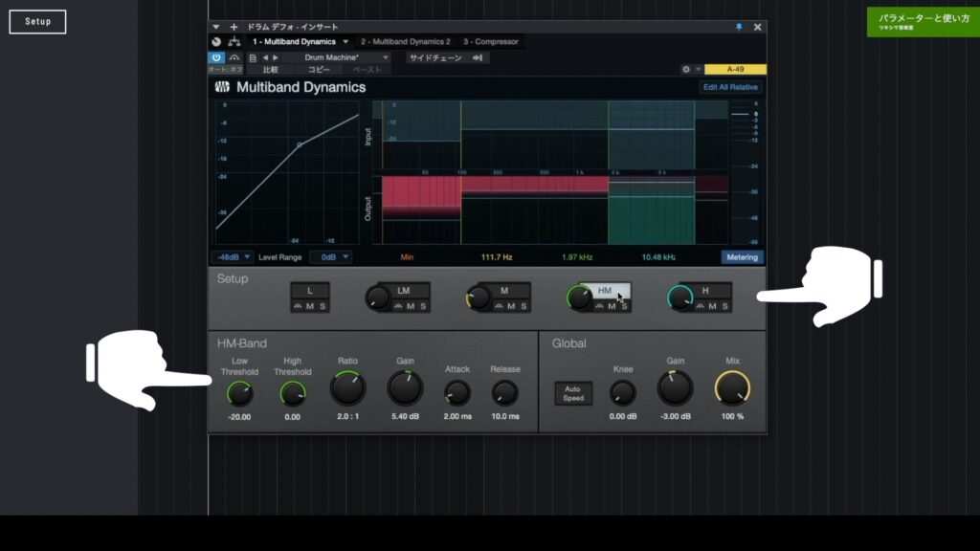Open the preset file icon
Image resolution: width=980 pixels, height=551 pixels.
[253, 57]
